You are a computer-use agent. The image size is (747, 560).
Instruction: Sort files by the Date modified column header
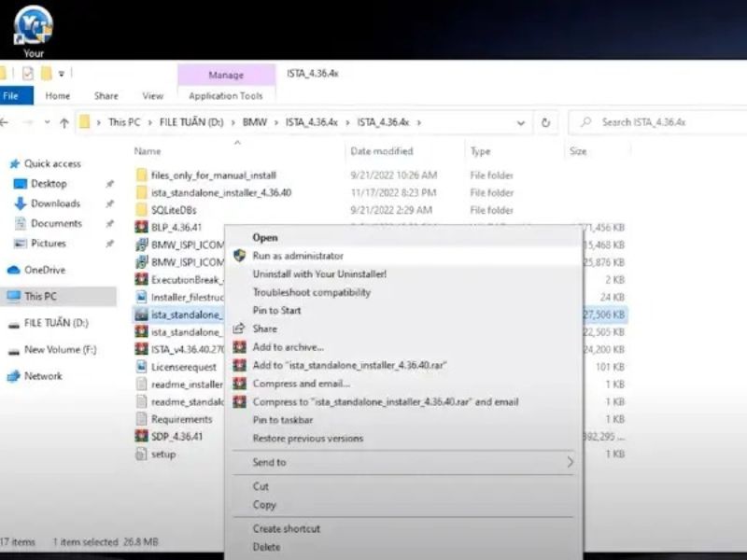[381, 151]
